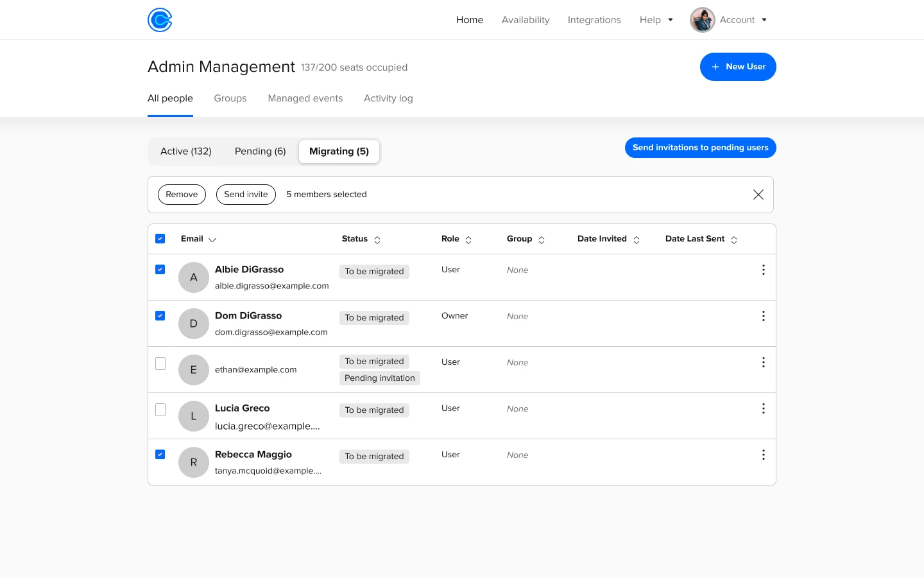Viewport: 924px width, 578px height.
Task: Click the R avatar for Rebecca Maggio
Action: click(x=194, y=462)
